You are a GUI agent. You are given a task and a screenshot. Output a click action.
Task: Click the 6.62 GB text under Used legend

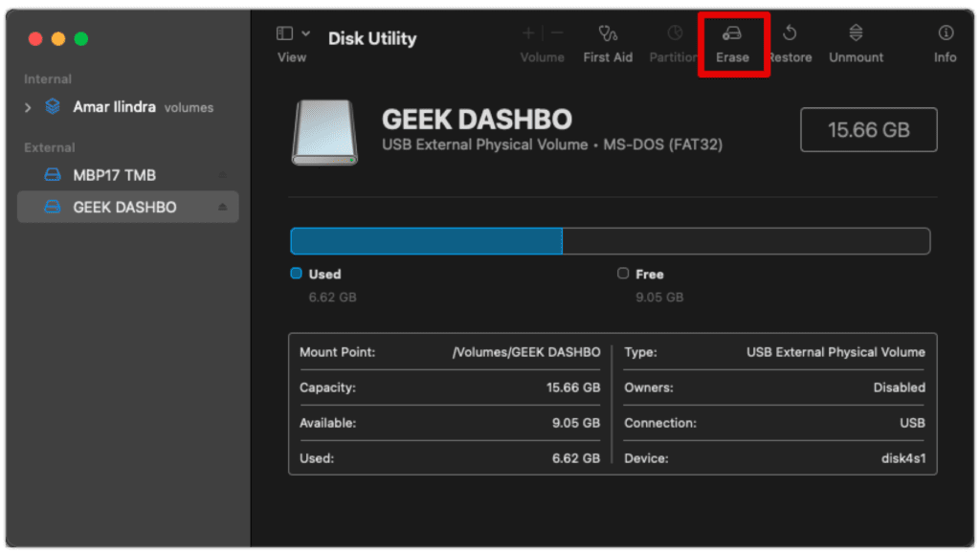[332, 298]
